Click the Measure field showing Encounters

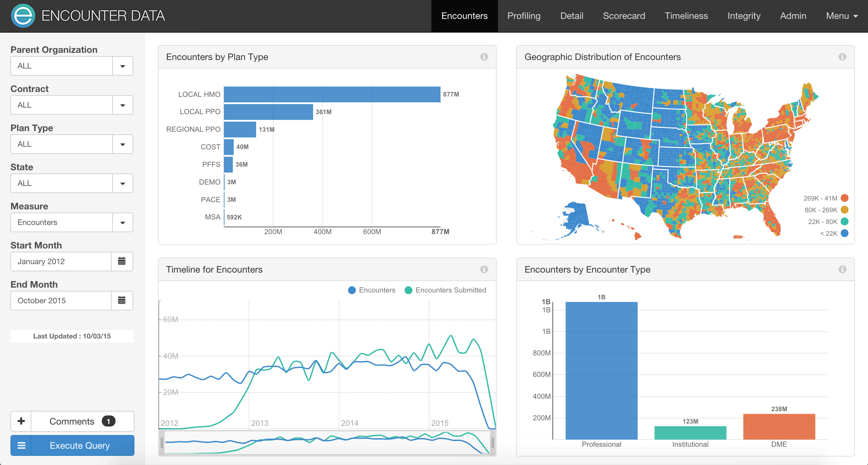[x=62, y=222]
